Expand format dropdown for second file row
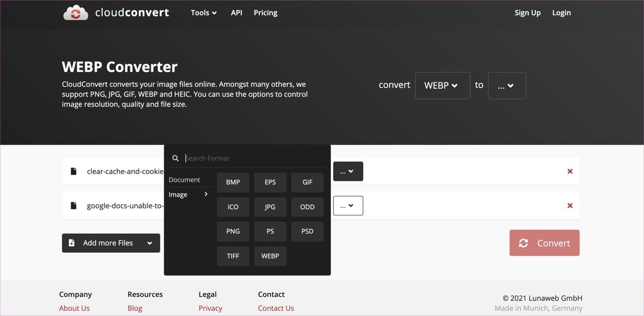The height and width of the screenshot is (316, 644). pyautogui.click(x=348, y=206)
